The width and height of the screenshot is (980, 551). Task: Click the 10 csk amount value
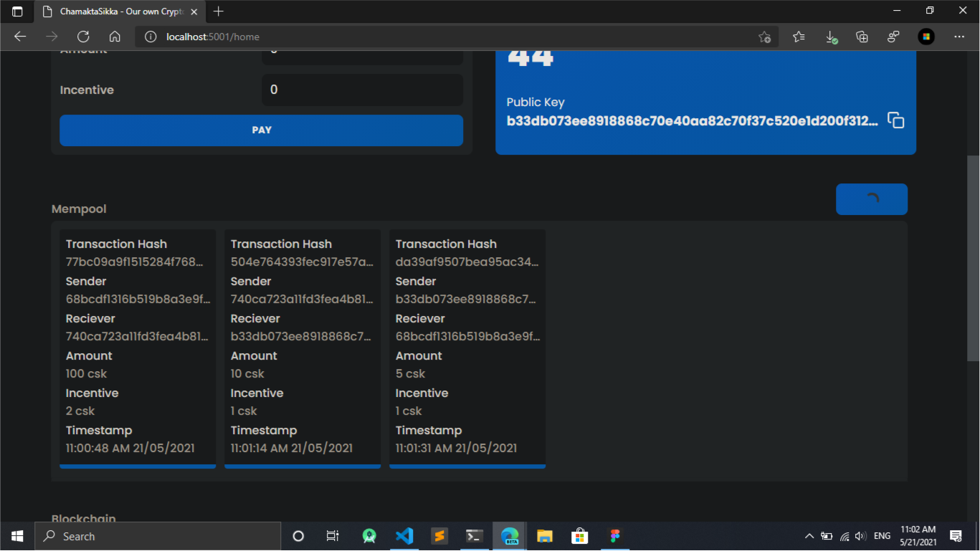click(x=247, y=374)
